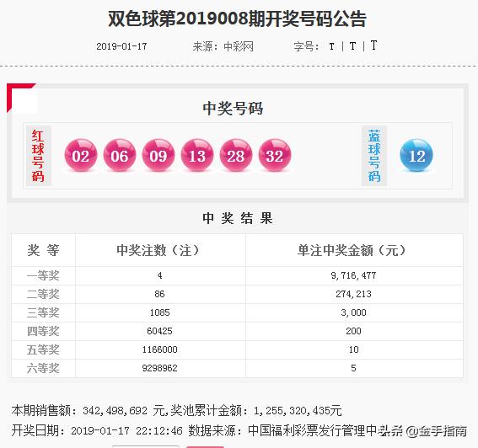Click the 二等奖 prize row

pyautogui.click(x=237, y=294)
